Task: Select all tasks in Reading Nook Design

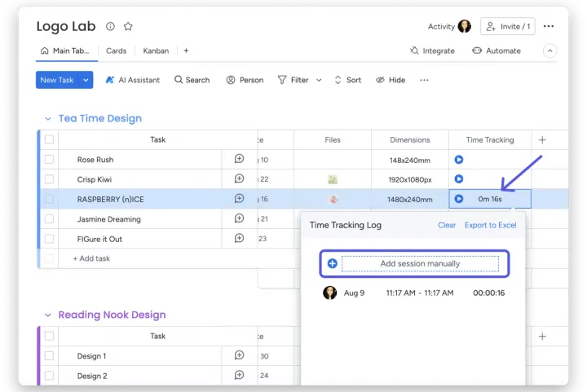Action: pos(49,336)
